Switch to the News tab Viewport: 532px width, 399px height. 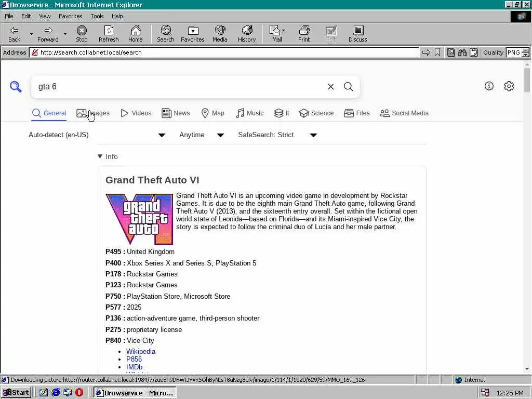point(176,113)
